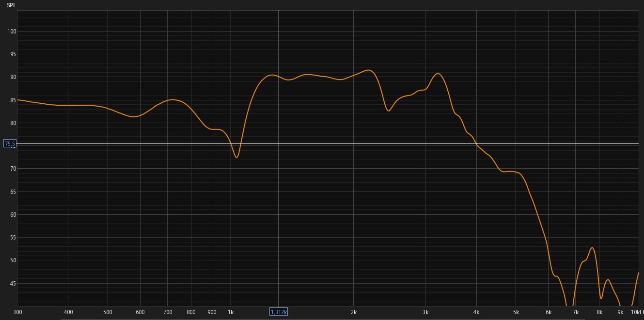Click the 300 frequency axis label

pos(17,312)
